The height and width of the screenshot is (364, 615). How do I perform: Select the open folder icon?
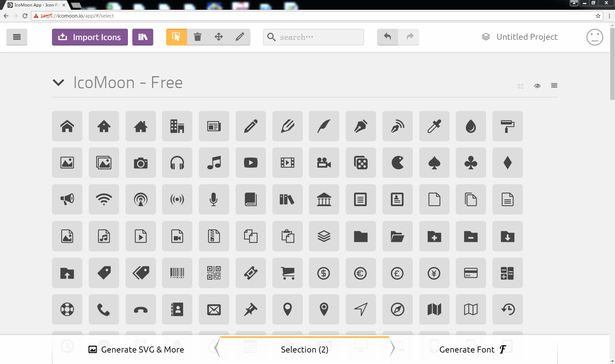pyautogui.click(x=398, y=236)
